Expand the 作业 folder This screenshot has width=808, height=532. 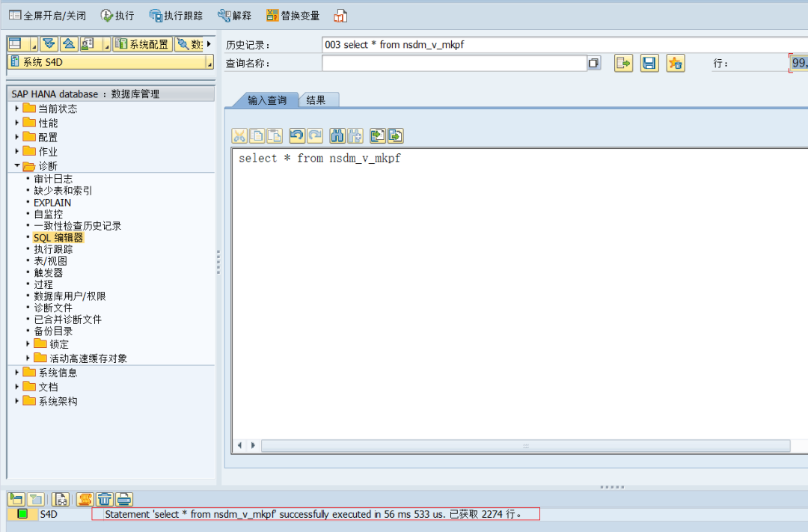(x=17, y=152)
